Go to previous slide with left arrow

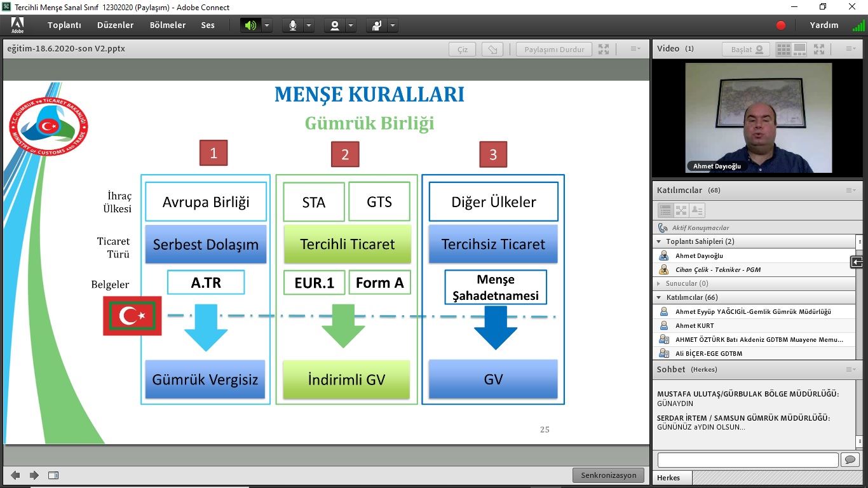[x=15, y=475]
